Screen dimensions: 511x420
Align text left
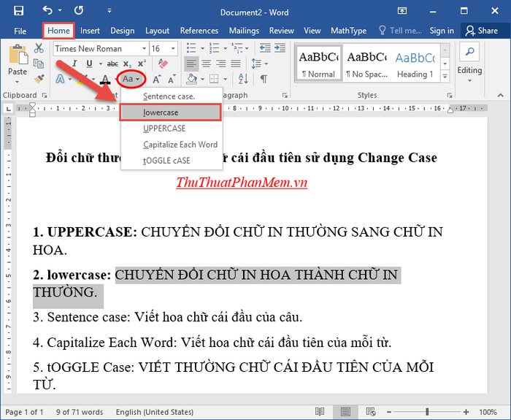tap(191, 64)
